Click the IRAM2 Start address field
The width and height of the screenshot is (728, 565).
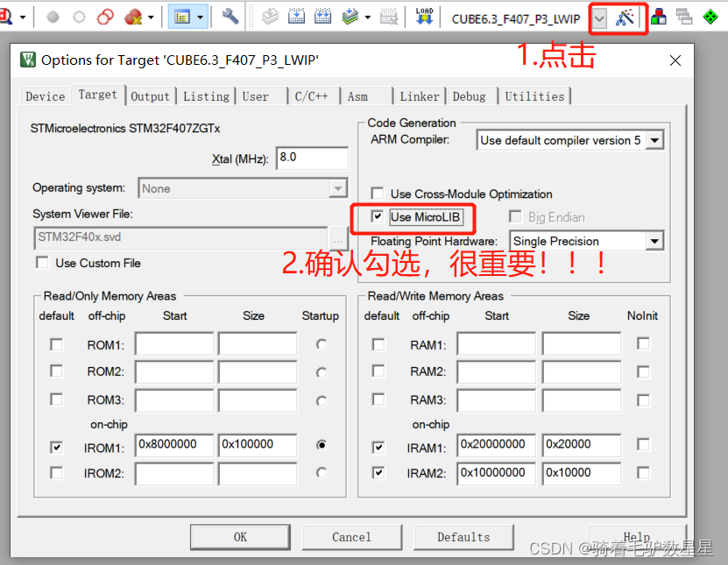tap(497, 474)
